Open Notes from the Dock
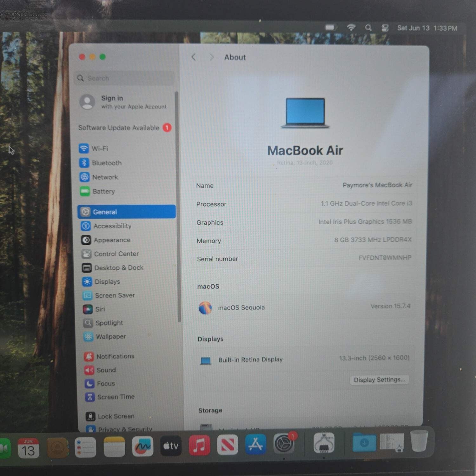This screenshot has height=476, width=476. click(114, 447)
